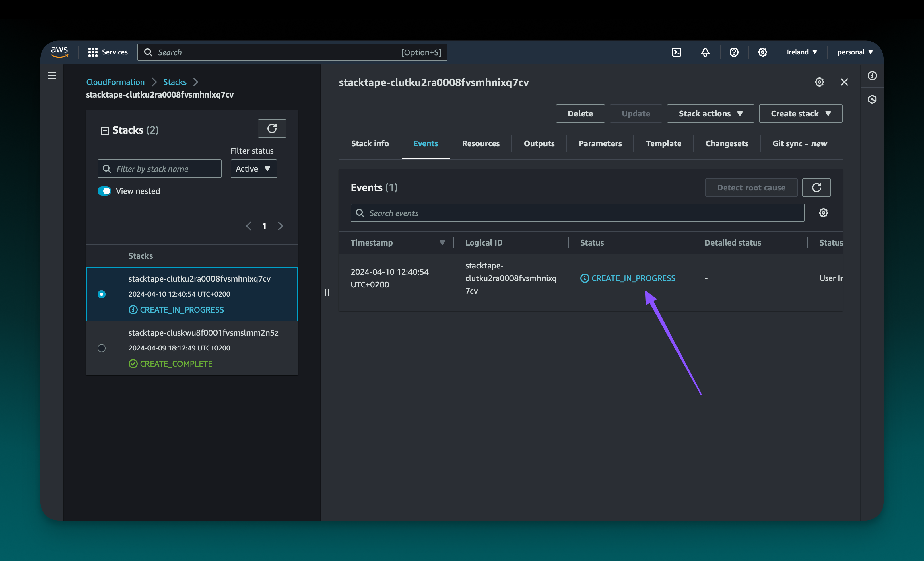This screenshot has width=924, height=561.
Task: Switch to the Resources tab
Action: pos(481,143)
